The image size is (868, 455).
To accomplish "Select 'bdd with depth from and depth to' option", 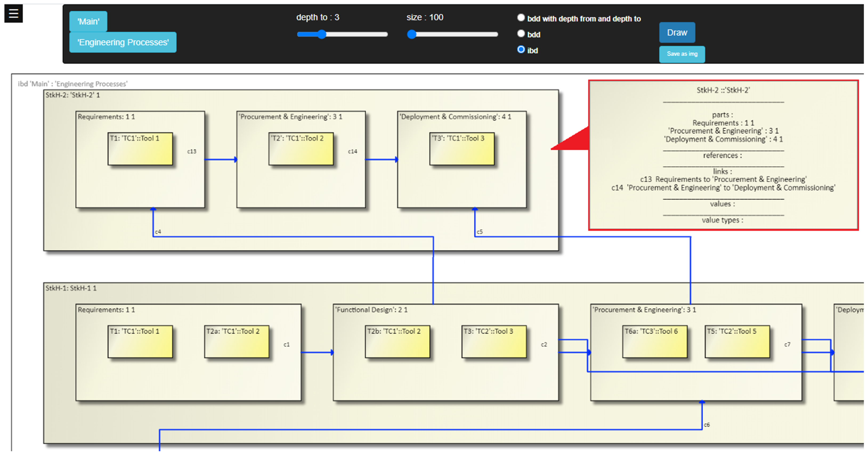I will 521,18.
